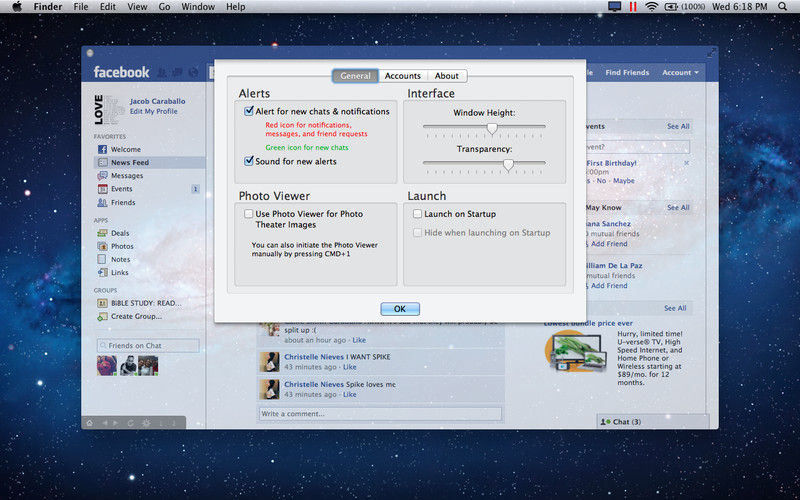Click the LOVE profile picture
This screenshot has width=800, height=500.
tap(109, 110)
